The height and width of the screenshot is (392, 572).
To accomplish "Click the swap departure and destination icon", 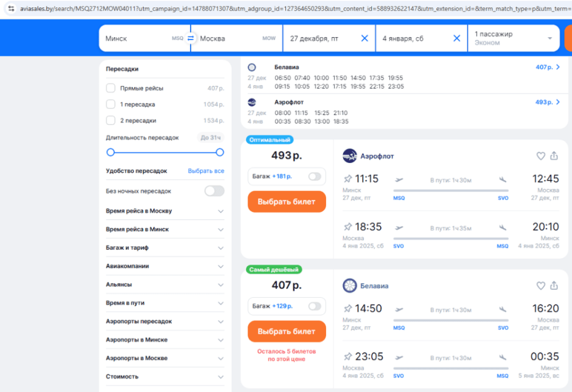I will (x=190, y=37).
